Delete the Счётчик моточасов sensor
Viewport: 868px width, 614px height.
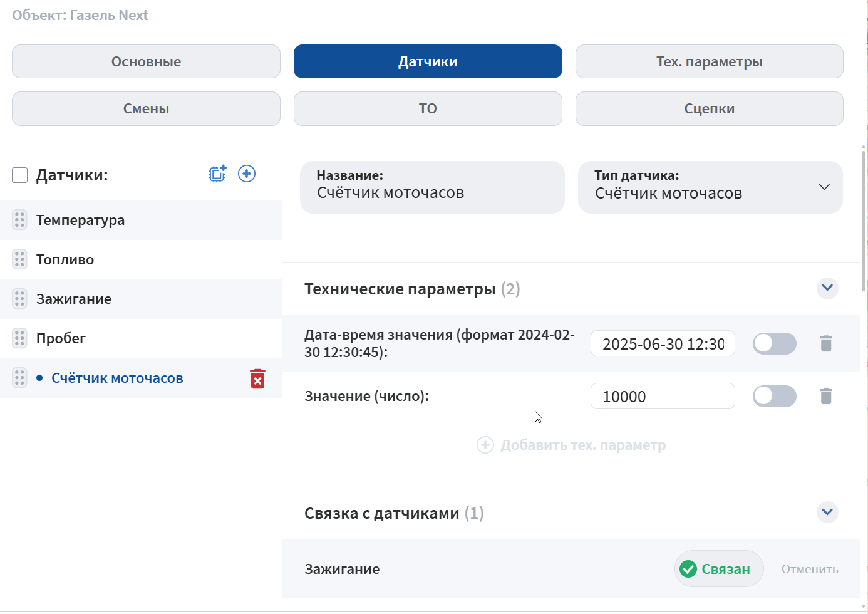pos(257,378)
